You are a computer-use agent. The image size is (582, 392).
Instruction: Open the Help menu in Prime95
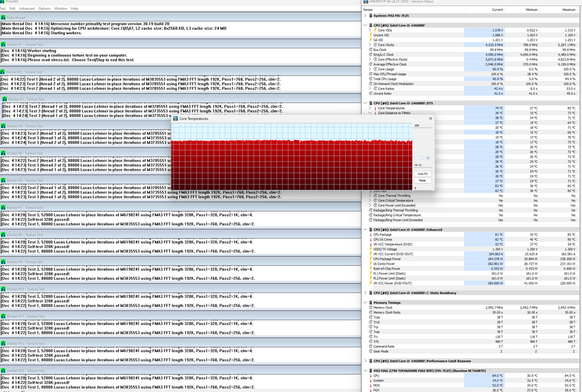(74, 8)
